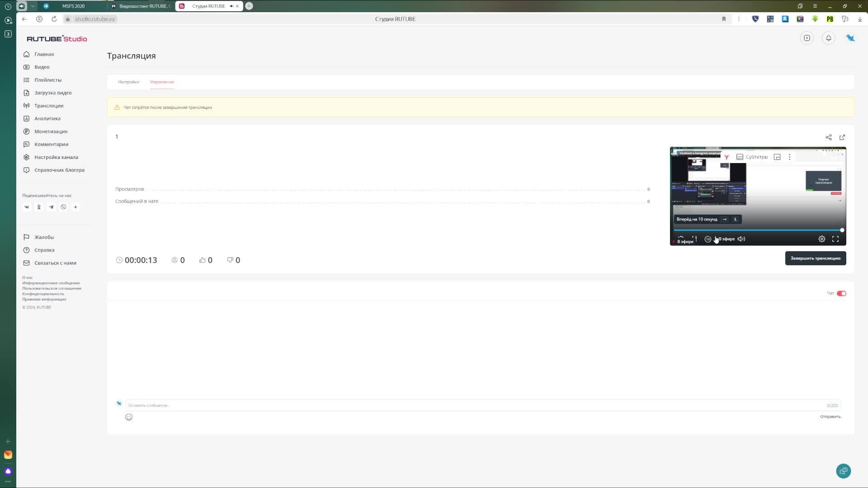
Task: Click the PB extension icon
Action: (x=830, y=19)
